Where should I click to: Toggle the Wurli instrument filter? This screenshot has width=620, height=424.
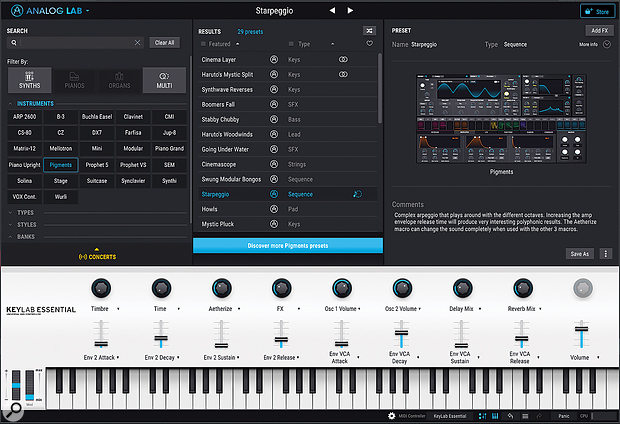pos(60,197)
